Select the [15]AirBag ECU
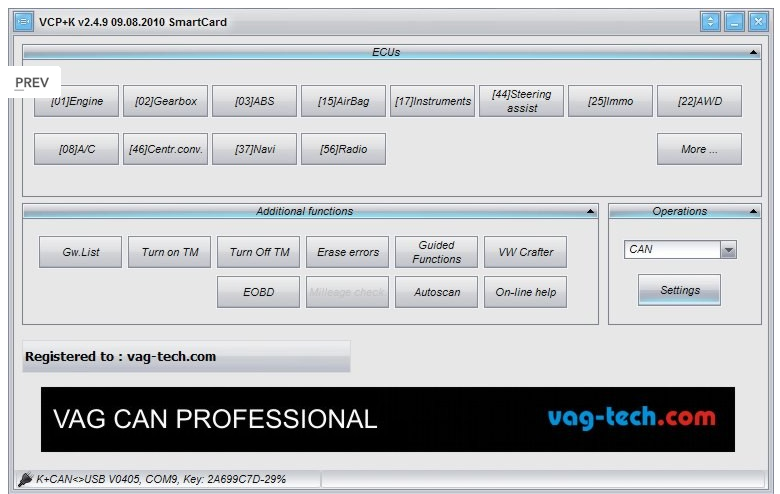The image size is (780, 494). [343, 101]
